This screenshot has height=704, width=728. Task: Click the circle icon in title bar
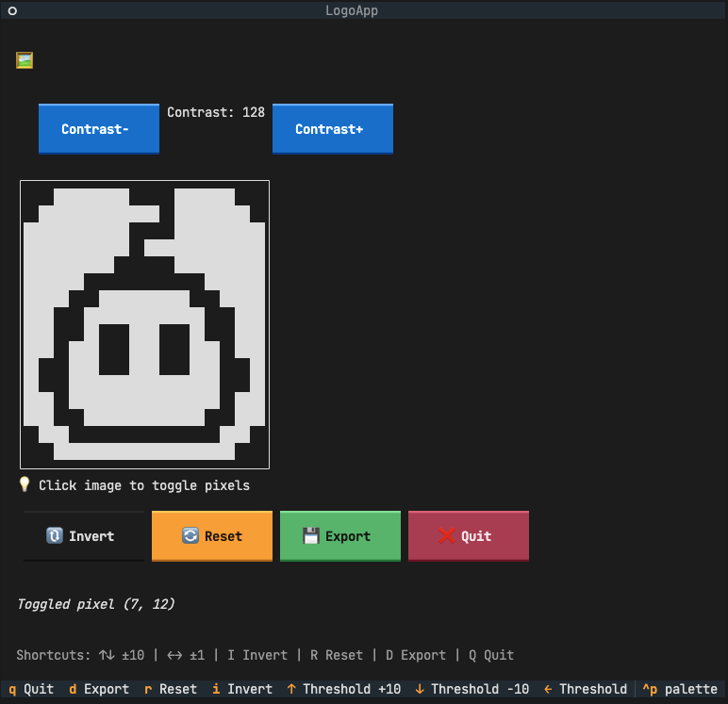12,11
